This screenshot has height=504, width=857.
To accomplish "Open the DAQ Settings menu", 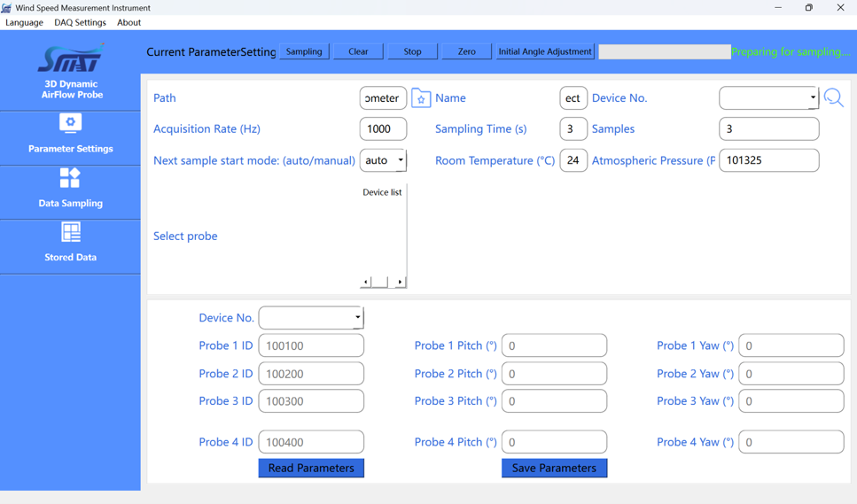I will pos(80,22).
